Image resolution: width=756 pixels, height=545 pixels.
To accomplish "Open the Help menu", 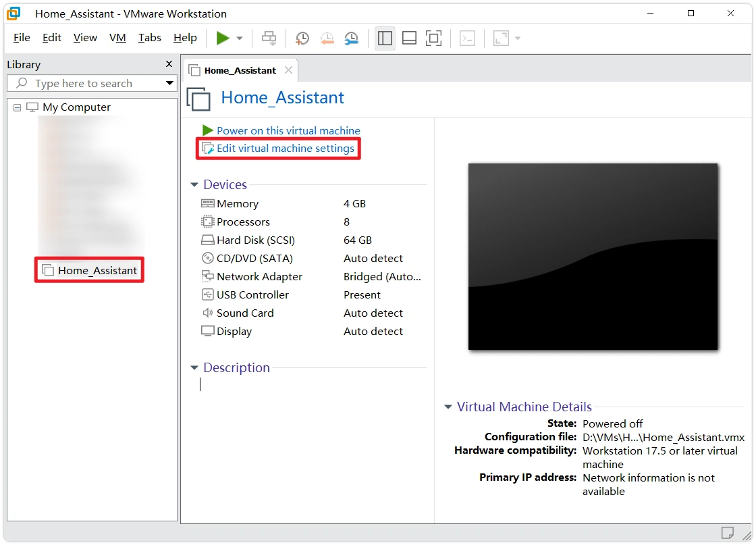I will click(185, 38).
